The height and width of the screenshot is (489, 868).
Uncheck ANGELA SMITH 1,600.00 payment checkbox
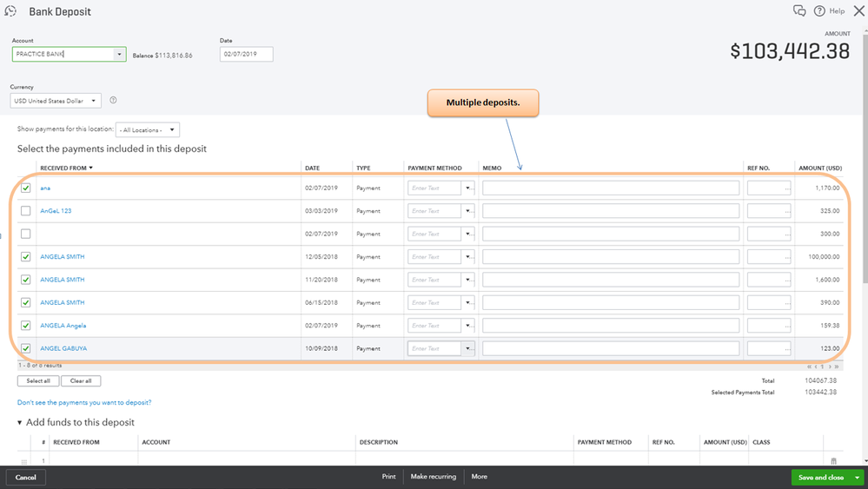(x=25, y=280)
